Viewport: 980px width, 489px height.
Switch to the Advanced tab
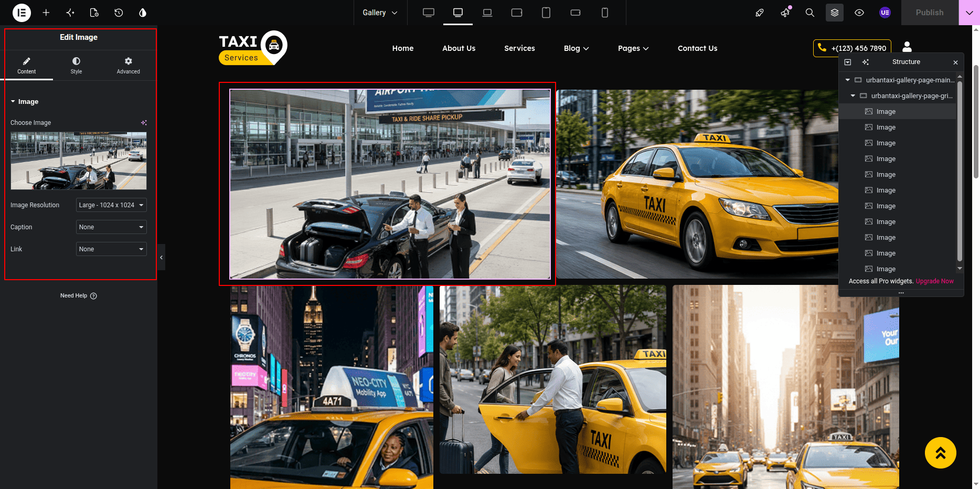tap(129, 66)
